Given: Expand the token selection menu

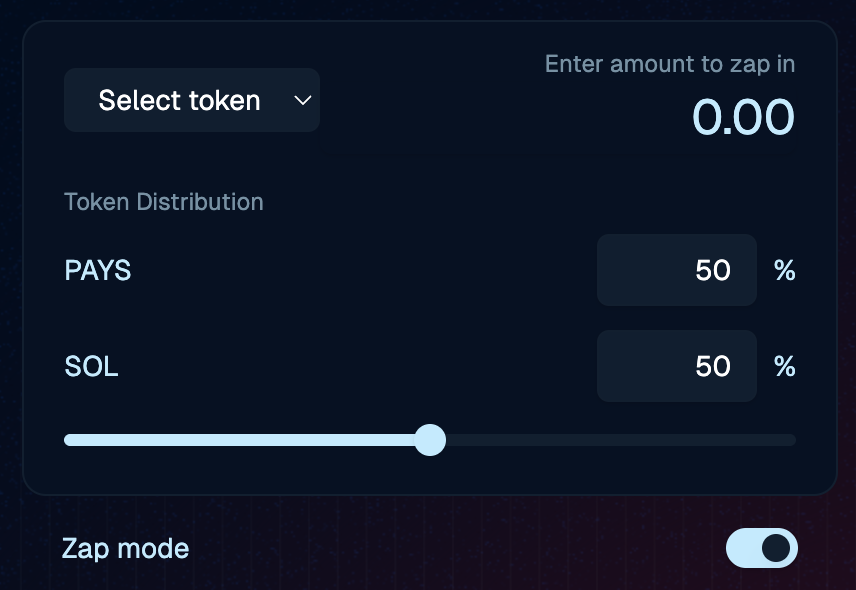Looking at the screenshot, I should (191, 100).
